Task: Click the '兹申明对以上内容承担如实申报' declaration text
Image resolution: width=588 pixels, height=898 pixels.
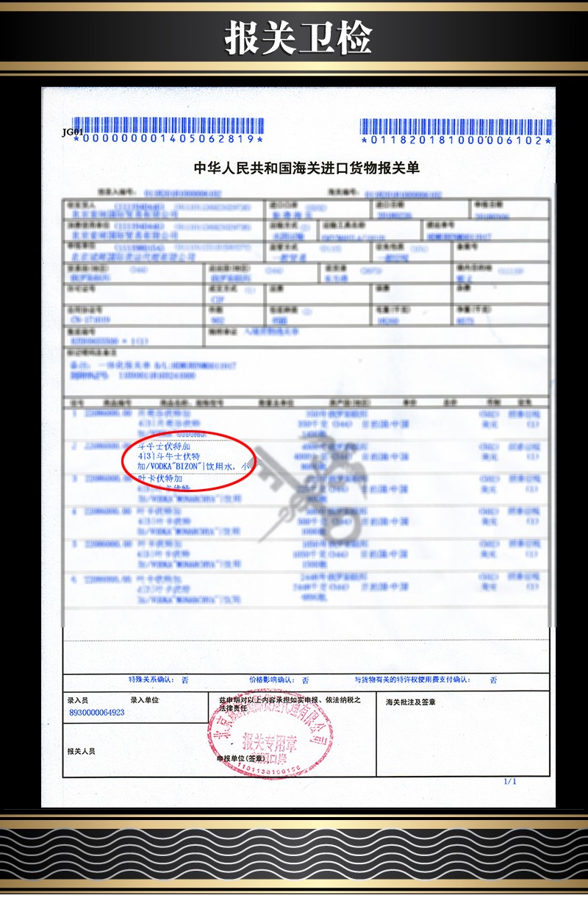Action: (x=289, y=700)
